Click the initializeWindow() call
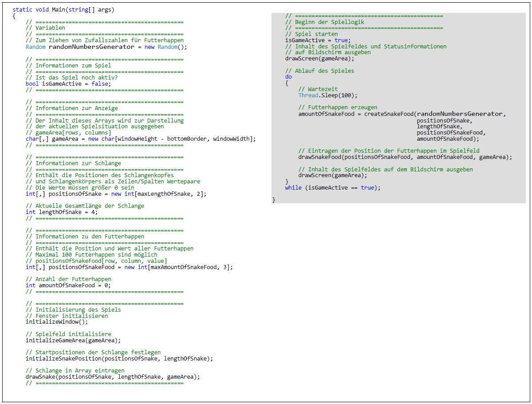The image size is (532, 404). pyautogui.click(x=57, y=322)
